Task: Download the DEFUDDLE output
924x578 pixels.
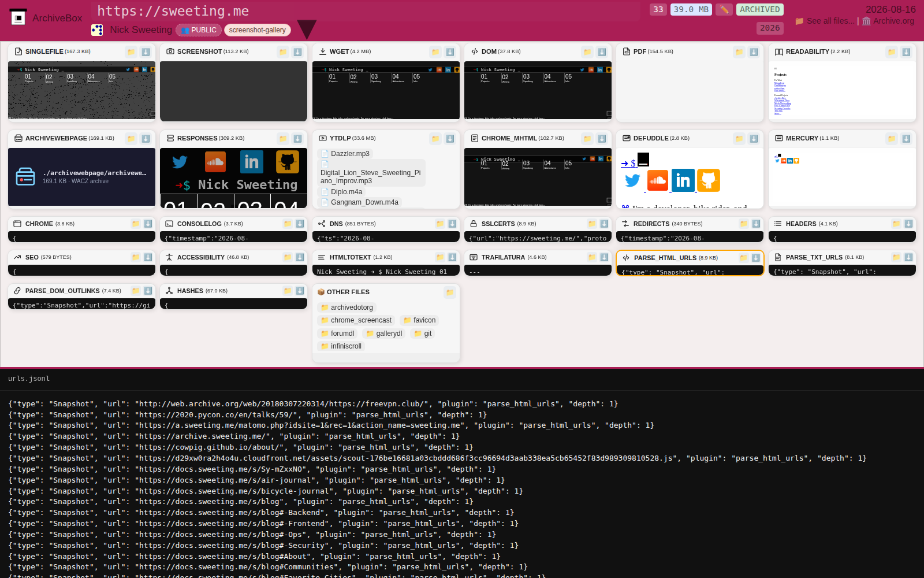Action: tap(754, 139)
